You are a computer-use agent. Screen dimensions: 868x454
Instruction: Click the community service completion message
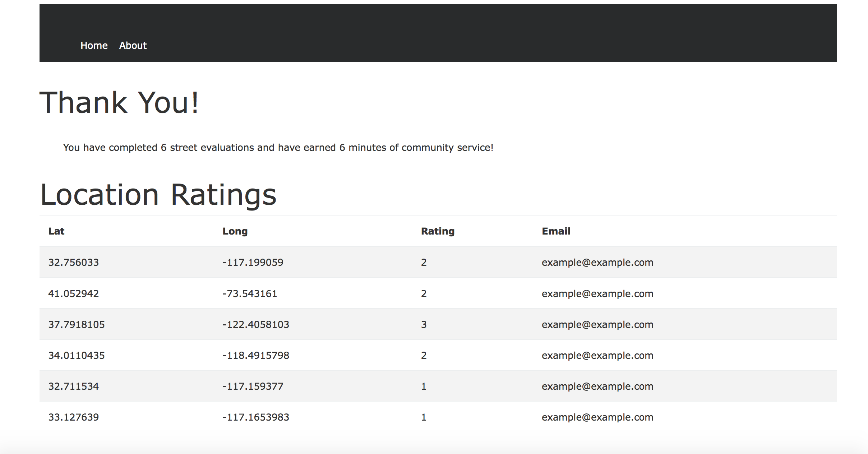click(x=278, y=148)
